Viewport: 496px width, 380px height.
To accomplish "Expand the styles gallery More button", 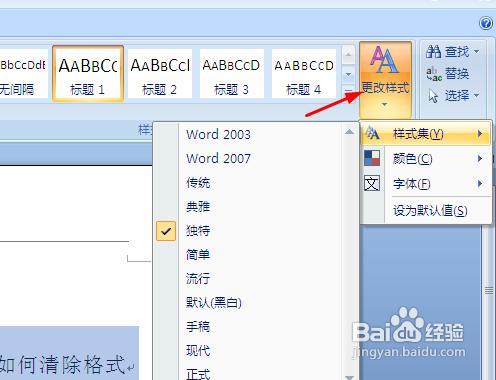I will tap(348, 91).
